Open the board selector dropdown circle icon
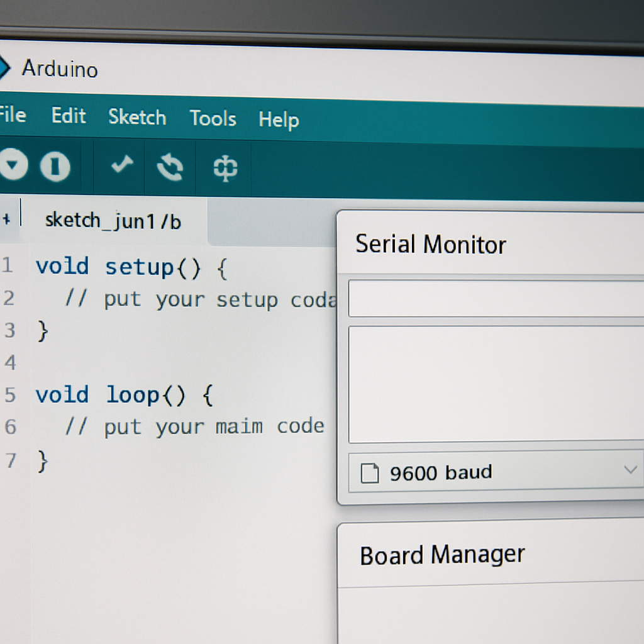The width and height of the screenshot is (644, 644). click(x=13, y=165)
